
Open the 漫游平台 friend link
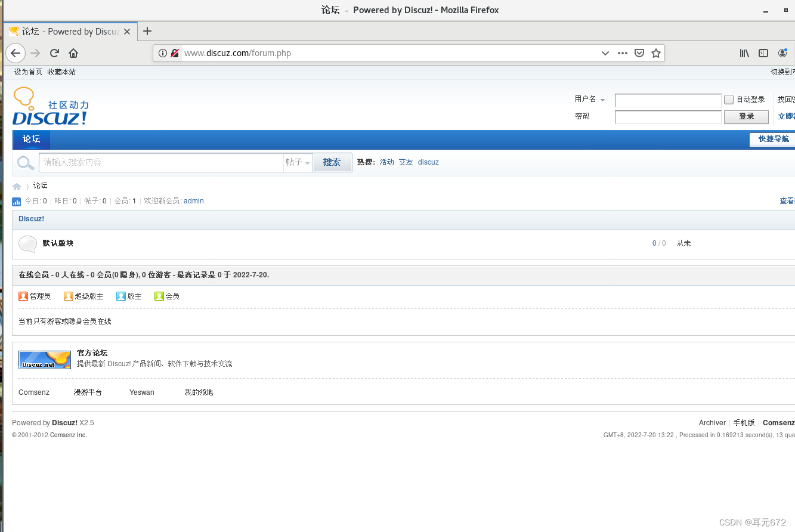(88, 392)
